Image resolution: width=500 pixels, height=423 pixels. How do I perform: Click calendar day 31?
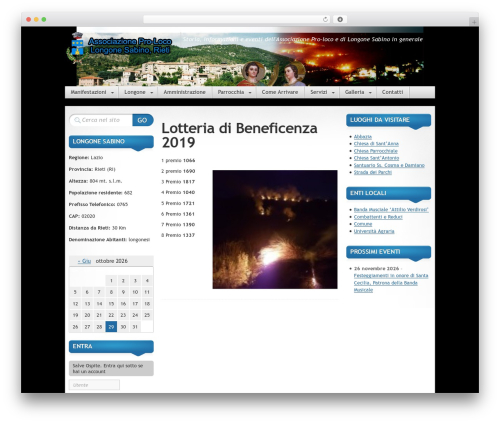pyautogui.click(x=135, y=327)
